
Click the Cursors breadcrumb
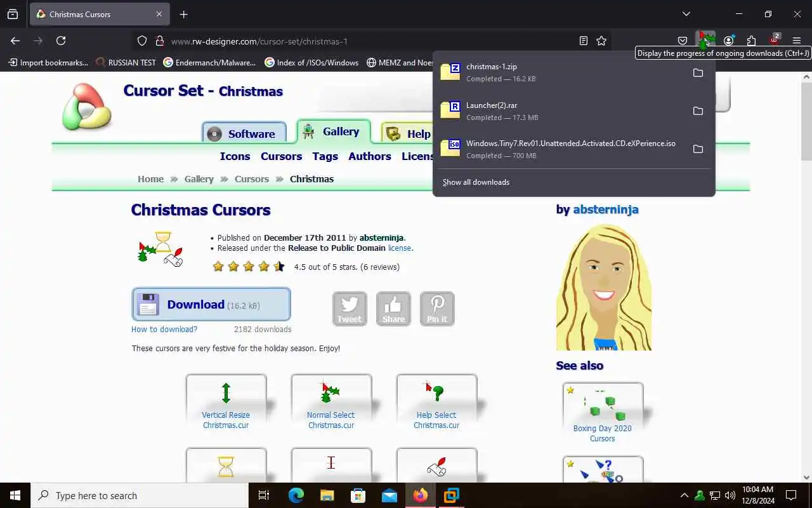tap(252, 179)
